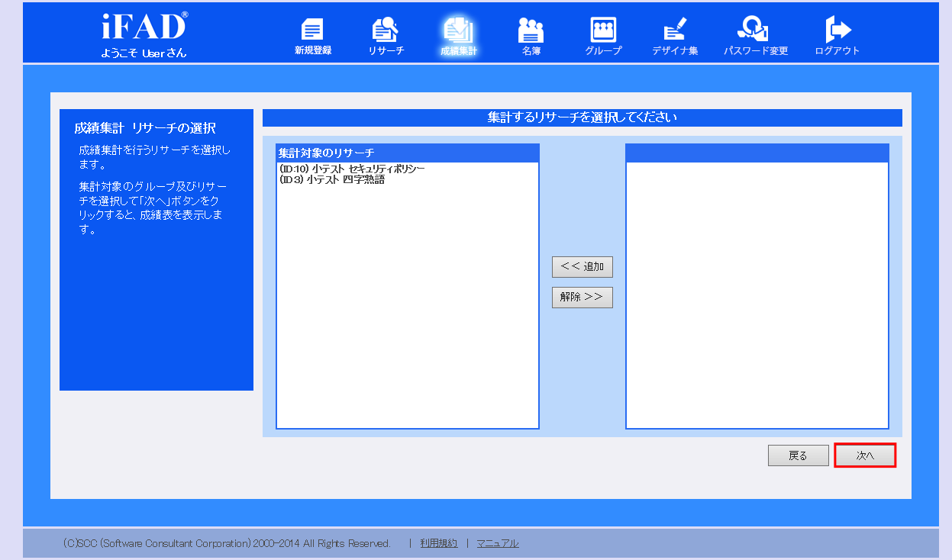
Task: Click the 解除 >> remove button
Action: click(x=582, y=297)
